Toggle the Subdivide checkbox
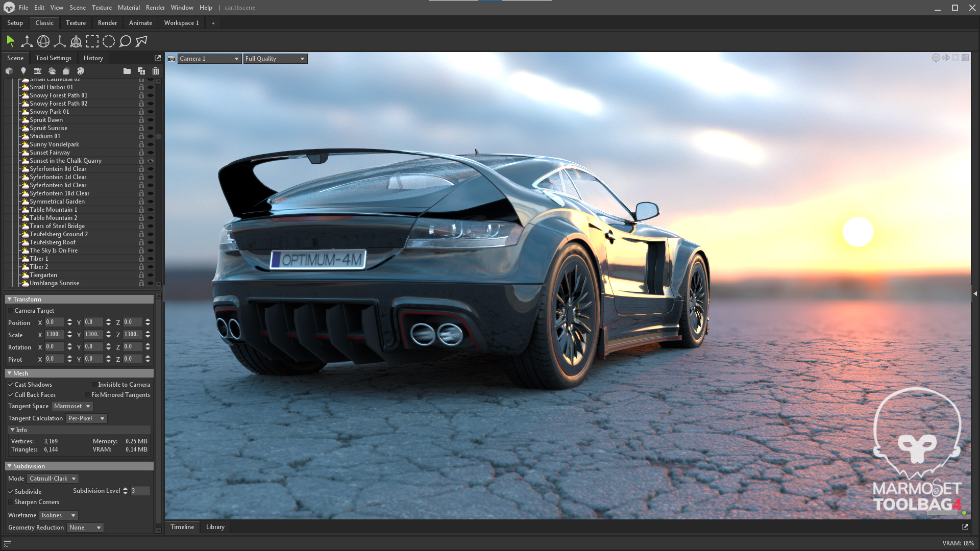 (x=11, y=492)
